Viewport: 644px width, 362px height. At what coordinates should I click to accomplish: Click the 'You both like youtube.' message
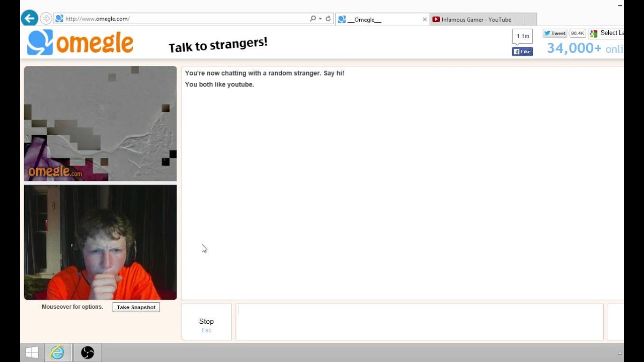tap(219, 84)
